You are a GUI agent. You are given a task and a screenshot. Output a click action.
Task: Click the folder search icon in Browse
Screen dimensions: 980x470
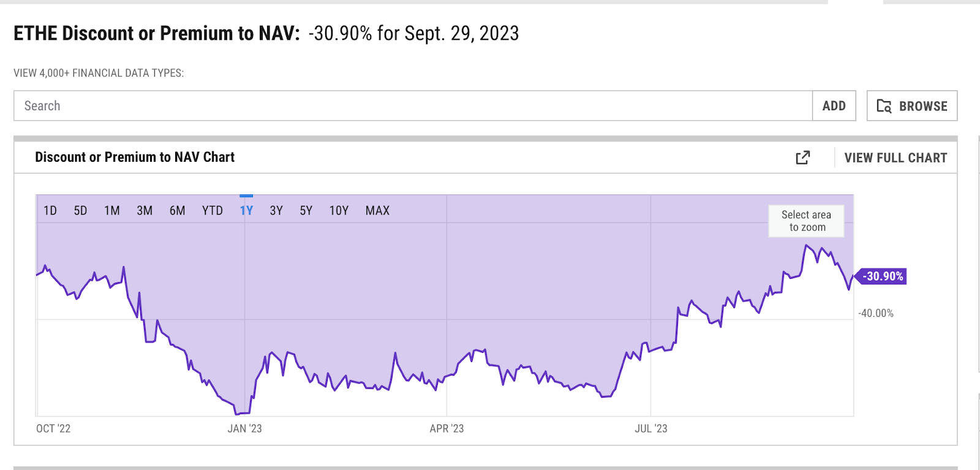click(884, 106)
